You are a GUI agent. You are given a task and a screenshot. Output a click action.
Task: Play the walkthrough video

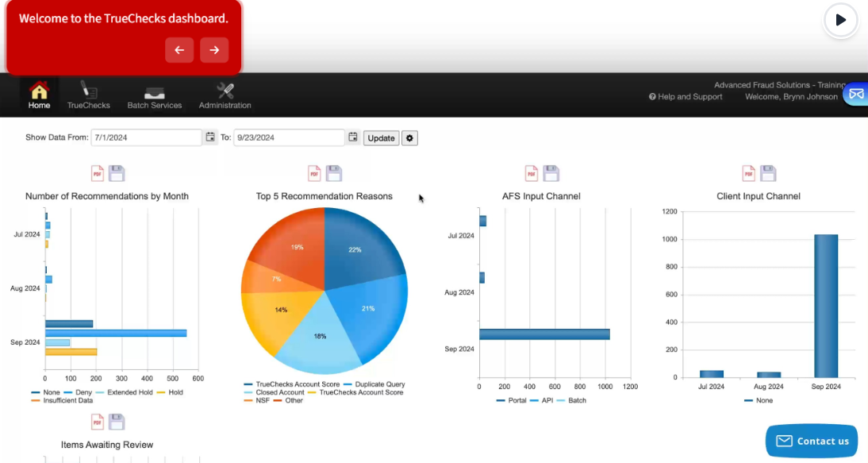click(x=840, y=20)
